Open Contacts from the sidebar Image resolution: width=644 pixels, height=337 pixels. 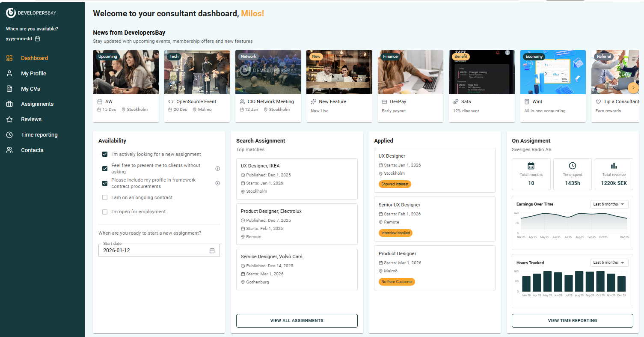click(32, 150)
